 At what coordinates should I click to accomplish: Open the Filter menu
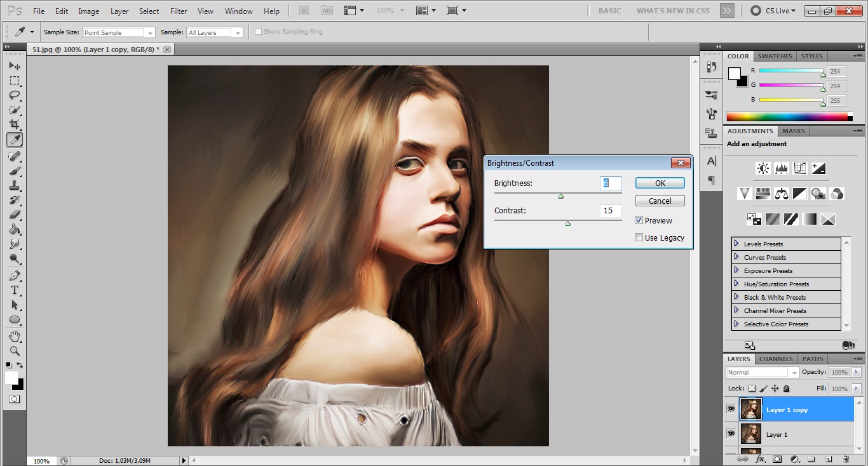click(x=179, y=11)
